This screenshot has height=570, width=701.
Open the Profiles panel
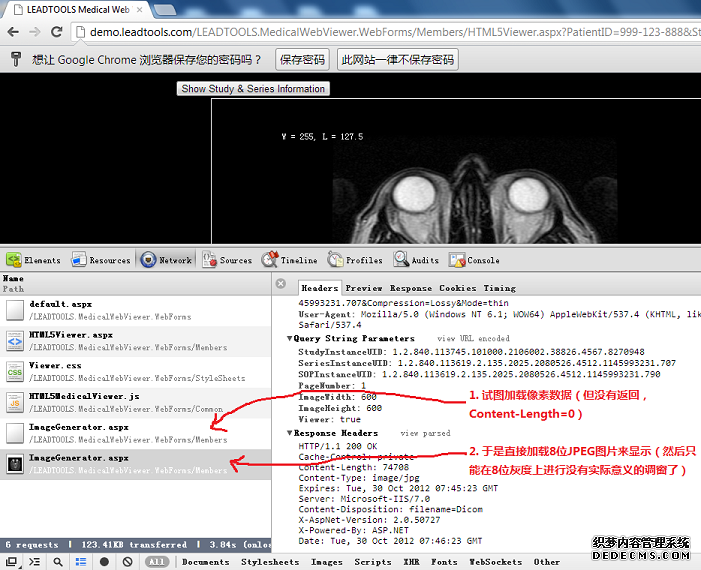(355, 260)
